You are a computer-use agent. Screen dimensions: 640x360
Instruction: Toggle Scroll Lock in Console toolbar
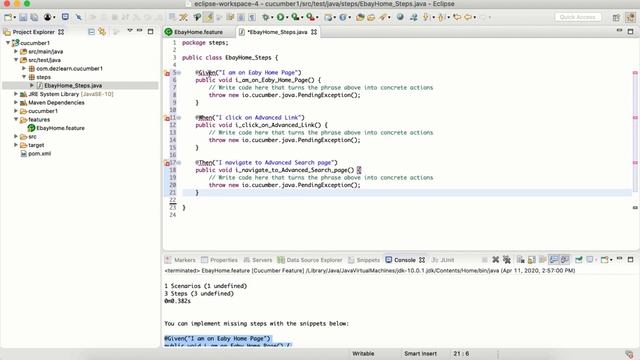(x=531, y=260)
